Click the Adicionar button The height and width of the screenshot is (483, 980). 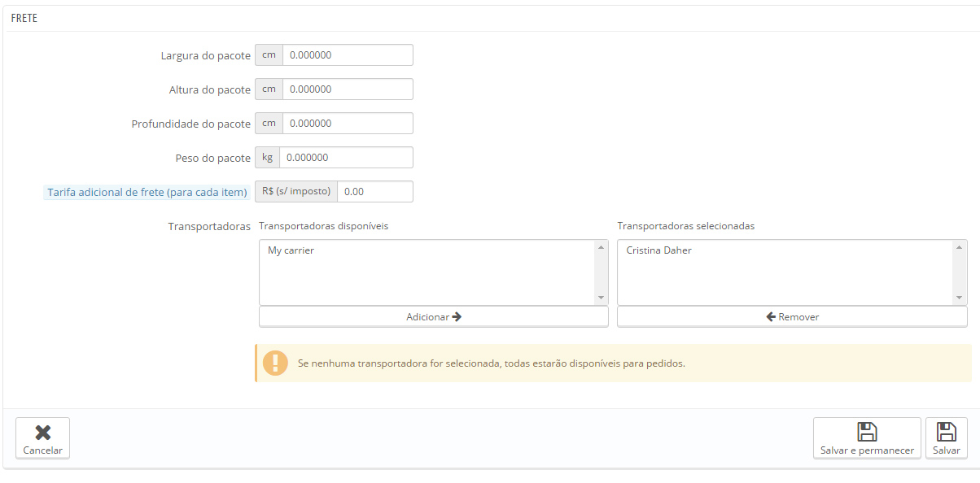point(434,317)
